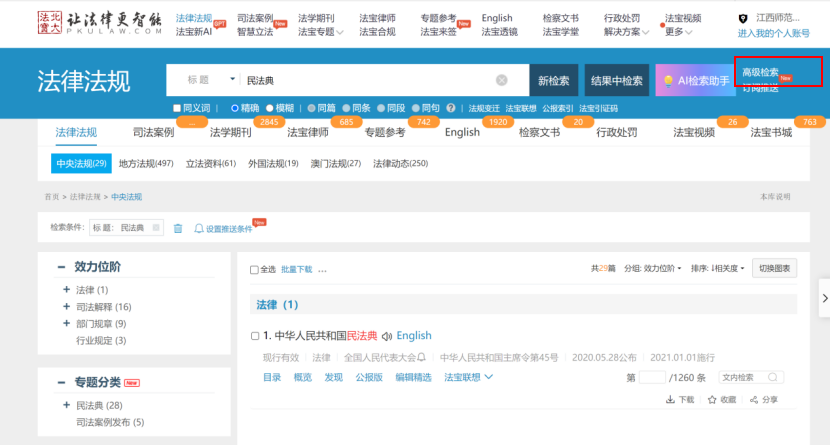
Task: Switch to the 专题参考 tab
Action: click(x=385, y=132)
